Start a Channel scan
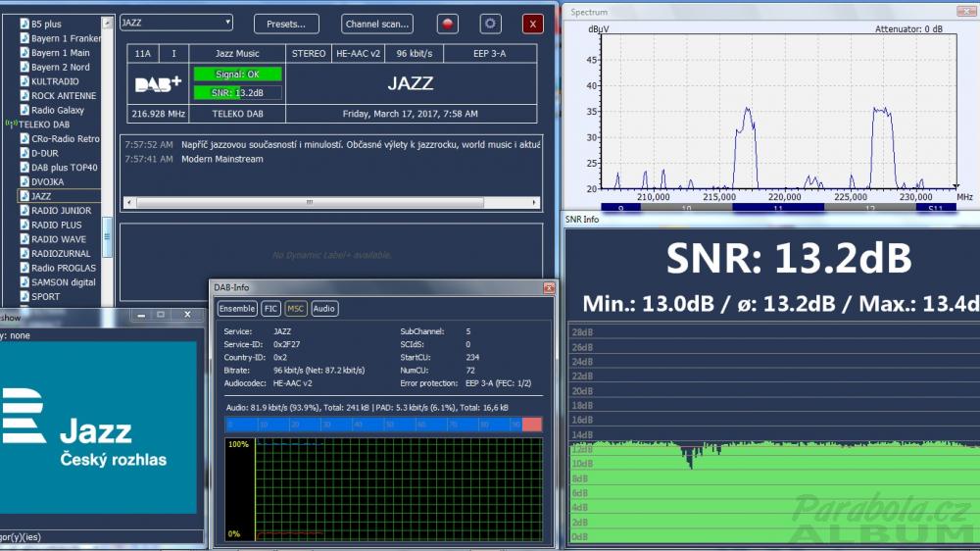The height and width of the screenshot is (551, 980). (x=377, y=24)
